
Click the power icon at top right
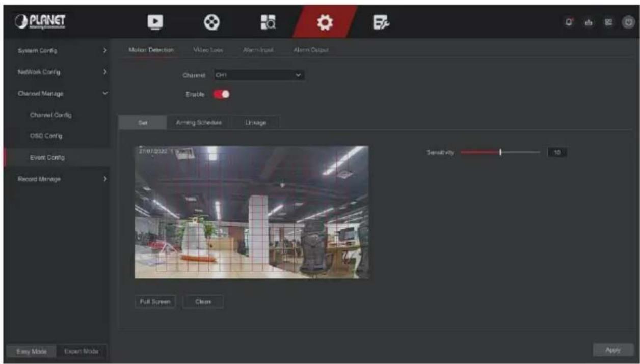[630, 22]
